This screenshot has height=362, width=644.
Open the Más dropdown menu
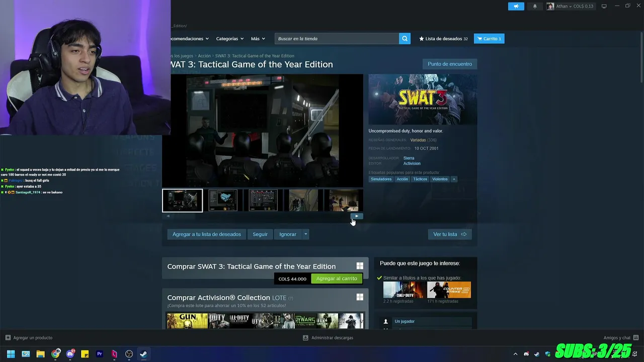click(x=258, y=39)
